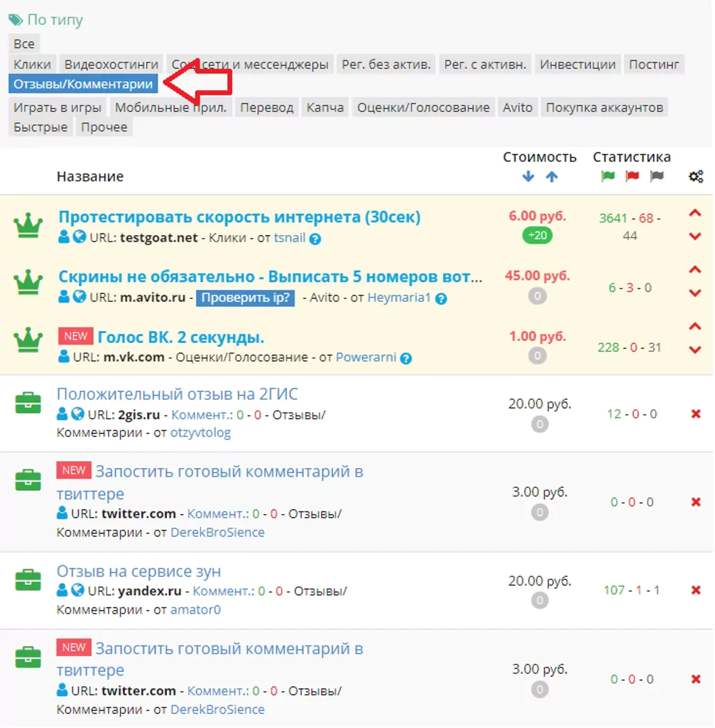The image size is (715, 728).
Task: Move Голос ВК task down
Action: point(694,350)
